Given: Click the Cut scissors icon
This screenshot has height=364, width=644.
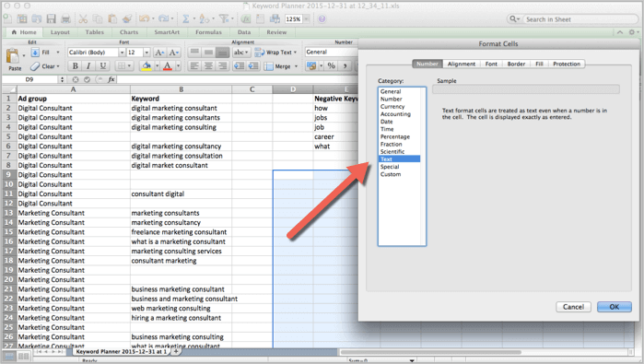Looking at the screenshot, I should pos(83,18).
